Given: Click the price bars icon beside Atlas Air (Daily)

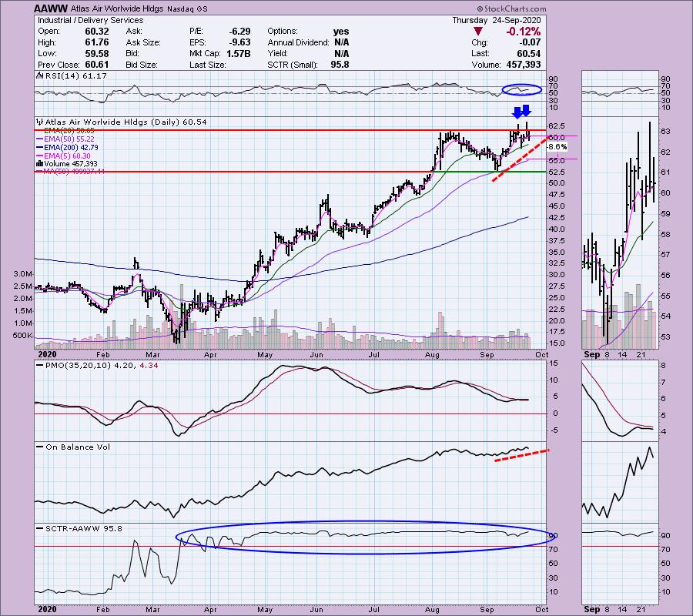Looking at the screenshot, I should tap(40, 122).
